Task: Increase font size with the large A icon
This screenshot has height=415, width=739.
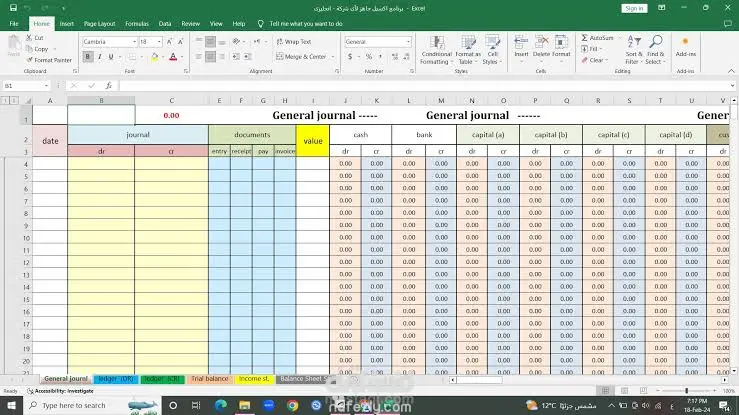Action: [x=170, y=42]
